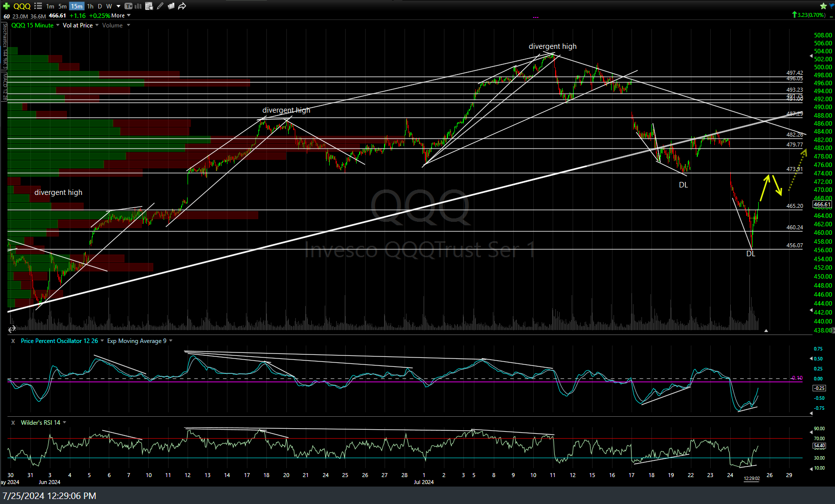
Task: Click the 12:29:02 time marker on the axis
Action: [752, 479]
